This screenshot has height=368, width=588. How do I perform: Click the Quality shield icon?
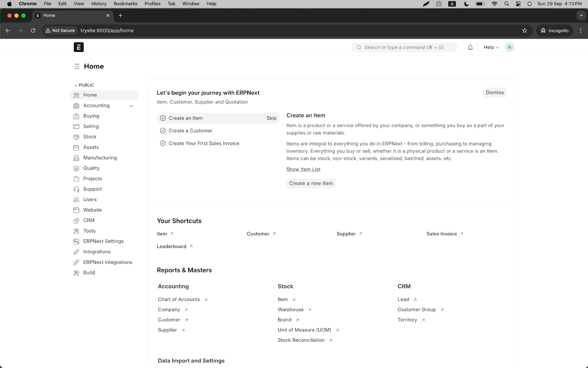[x=76, y=168]
